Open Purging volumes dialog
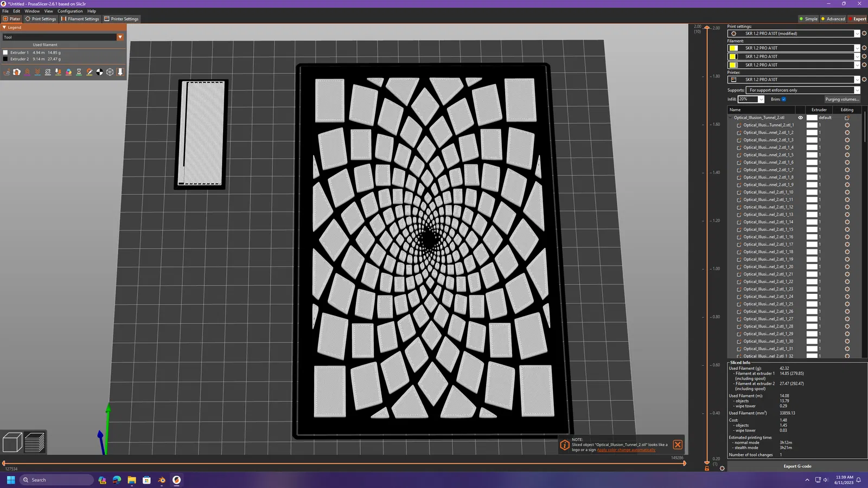868x488 pixels. click(842, 99)
